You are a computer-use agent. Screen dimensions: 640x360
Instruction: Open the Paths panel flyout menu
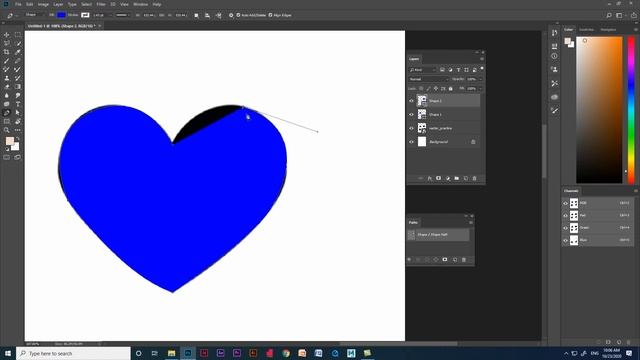(471, 223)
